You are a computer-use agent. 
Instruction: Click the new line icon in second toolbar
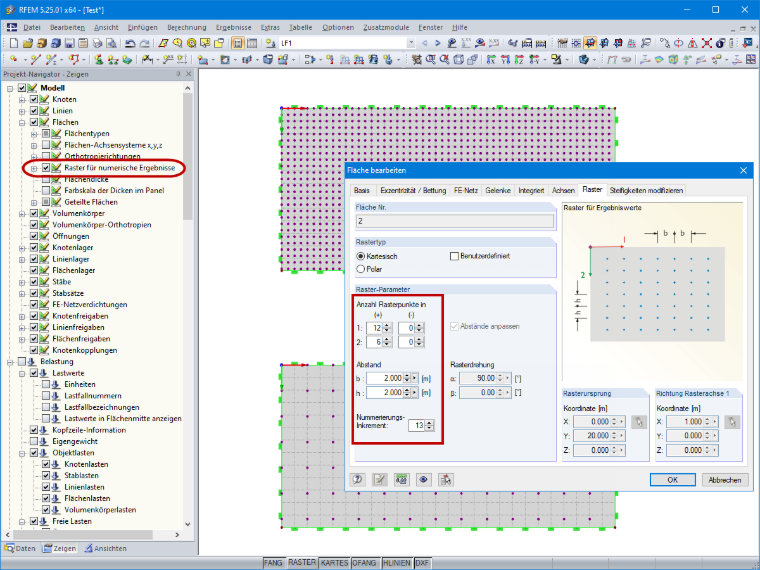click(x=35, y=60)
